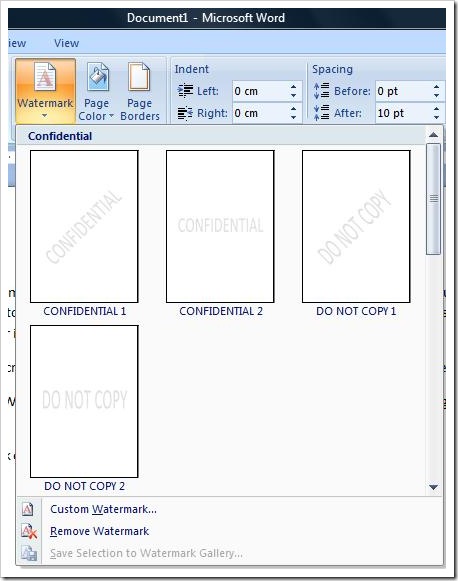Click the Indent Left icon
The height and width of the screenshot is (581, 458).
185,91
